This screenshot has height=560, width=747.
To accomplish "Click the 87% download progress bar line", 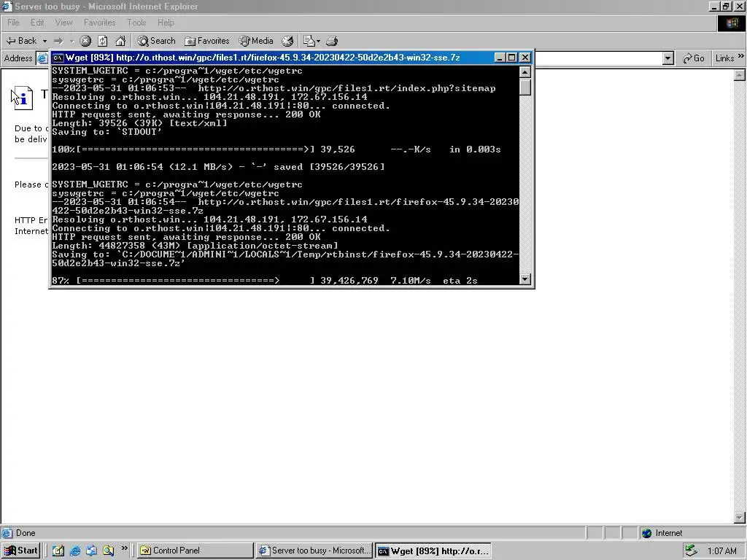I will (x=264, y=281).
